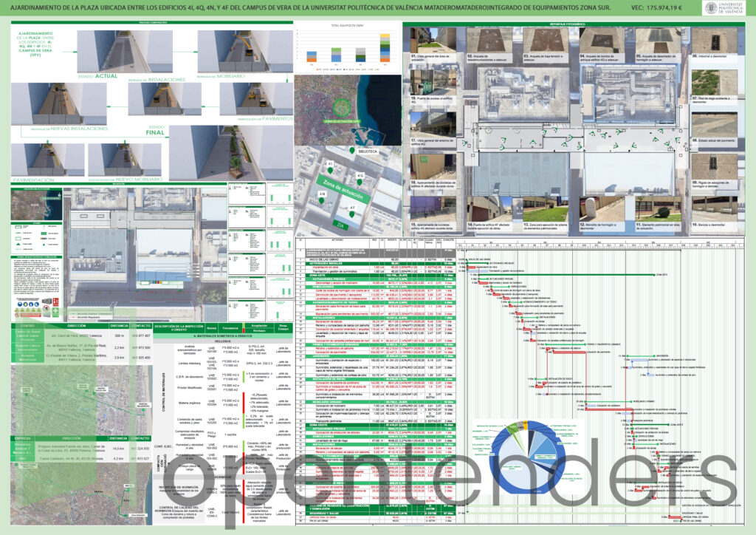Click the map pin under the 4 F label
The image size is (756, 535).
point(352,214)
